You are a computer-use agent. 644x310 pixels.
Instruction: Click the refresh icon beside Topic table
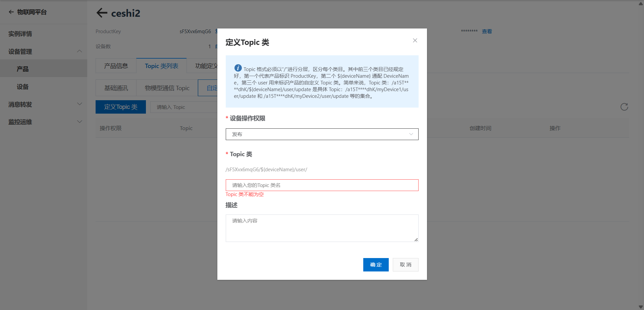pos(624,107)
